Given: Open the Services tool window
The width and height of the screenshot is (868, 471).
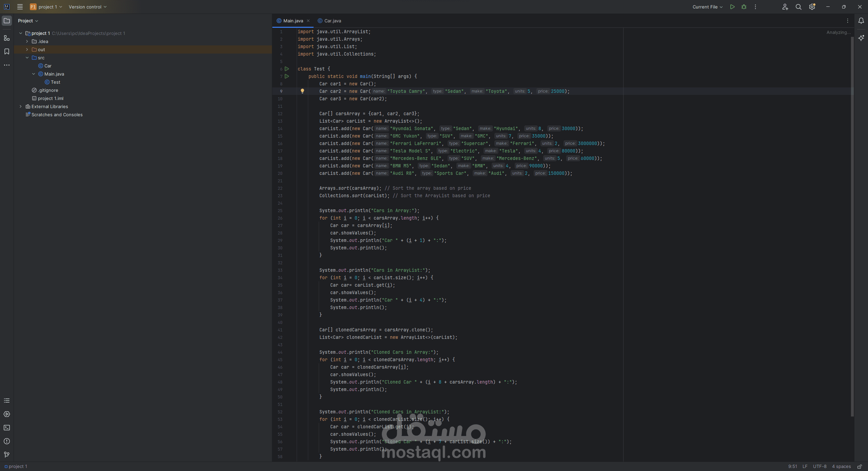Looking at the screenshot, I should 7,414.
